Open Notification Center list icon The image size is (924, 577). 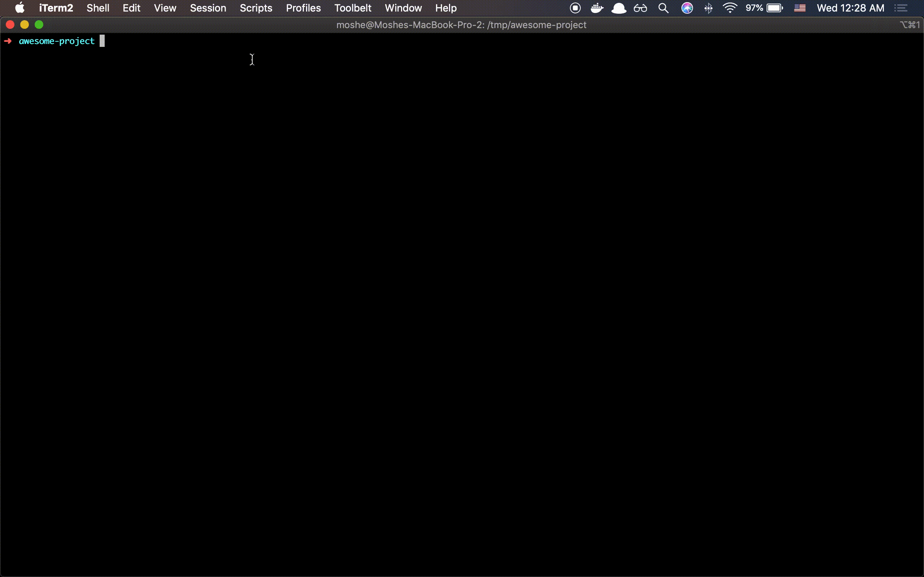tap(901, 8)
